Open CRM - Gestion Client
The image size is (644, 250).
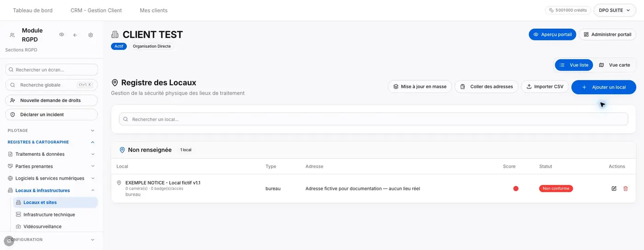[x=96, y=10]
